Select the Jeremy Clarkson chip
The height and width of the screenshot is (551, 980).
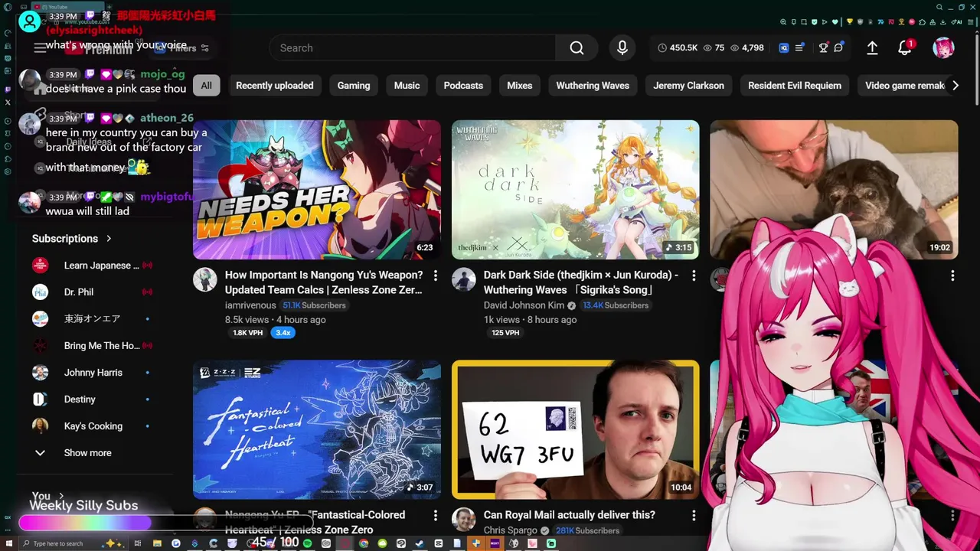click(688, 86)
